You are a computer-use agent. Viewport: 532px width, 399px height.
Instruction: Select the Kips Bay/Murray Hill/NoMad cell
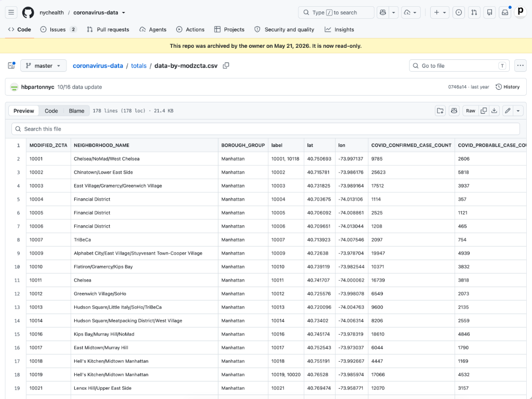click(x=144, y=334)
